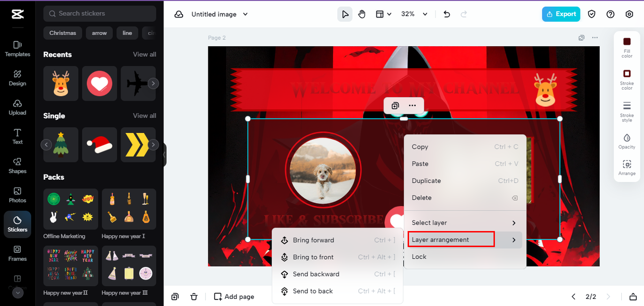Open Stroke style options
This screenshot has height=306, width=644.
click(627, 111)
